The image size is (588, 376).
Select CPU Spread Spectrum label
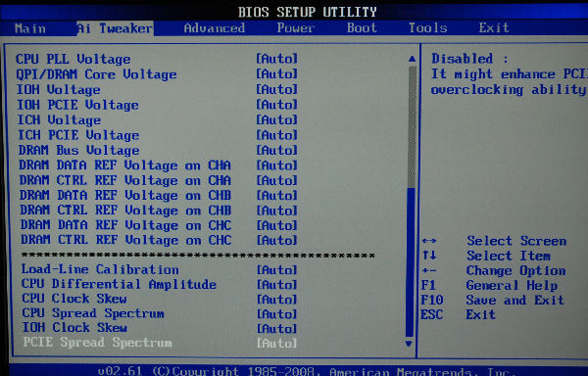click(93, 313)
